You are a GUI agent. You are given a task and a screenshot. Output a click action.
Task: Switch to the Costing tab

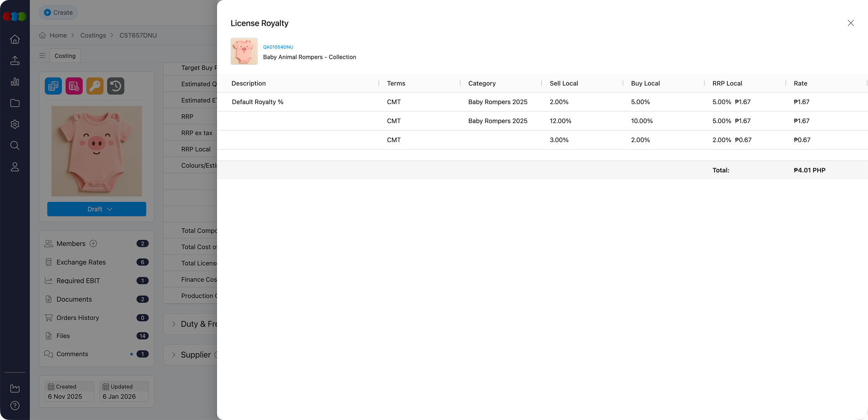65,56
